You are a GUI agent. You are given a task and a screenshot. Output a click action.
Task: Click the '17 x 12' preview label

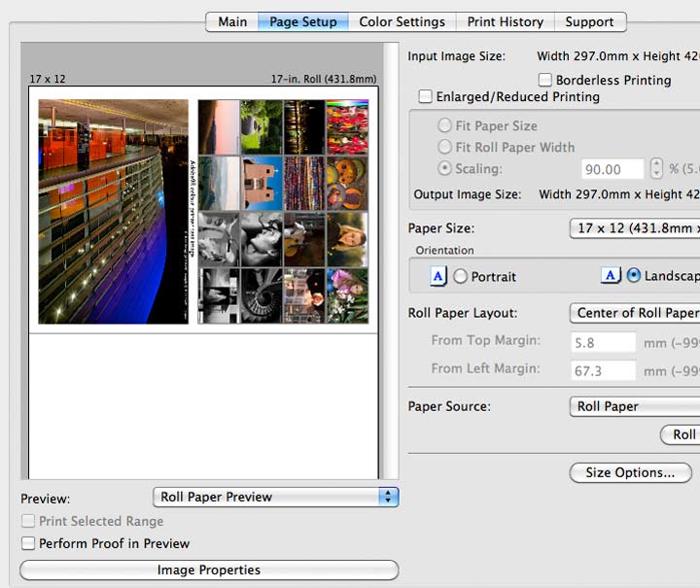tap(48, 79)
